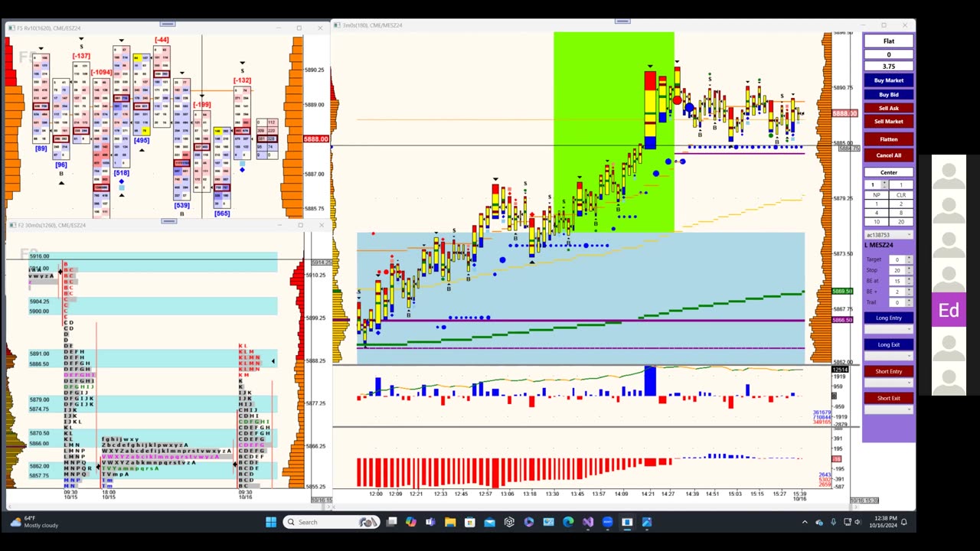The width and height of the screenshot is (980, 551).
Task: Click the L MESZ24 instrument label
Action: tap(879, 246)
